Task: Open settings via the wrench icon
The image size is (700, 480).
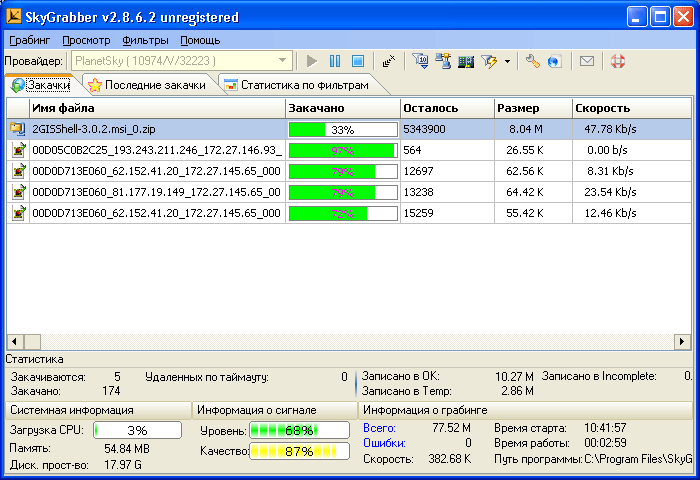Action: coord(532,61)
